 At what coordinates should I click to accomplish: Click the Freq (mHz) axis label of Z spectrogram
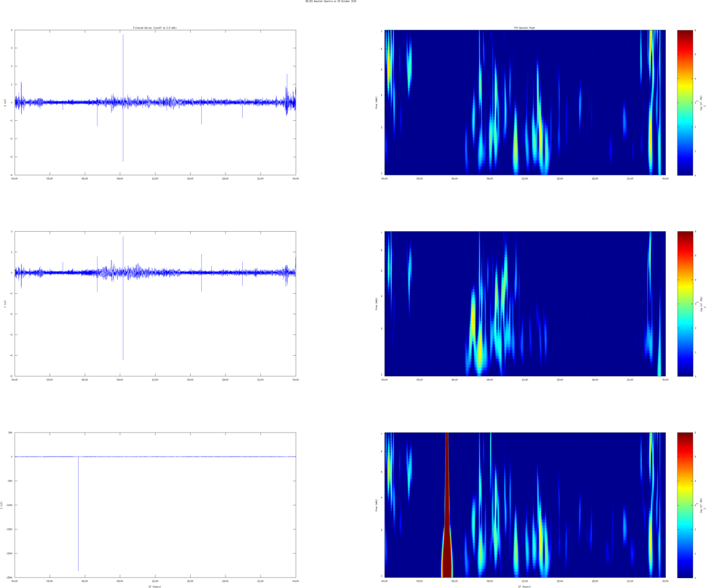coord(376,504)
